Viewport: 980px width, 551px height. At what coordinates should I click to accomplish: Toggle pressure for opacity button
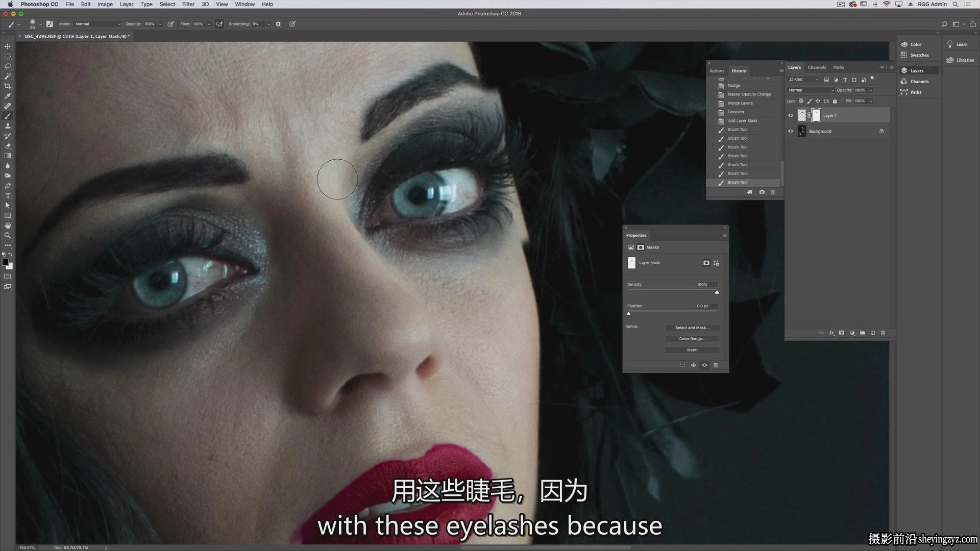point(171,24)
